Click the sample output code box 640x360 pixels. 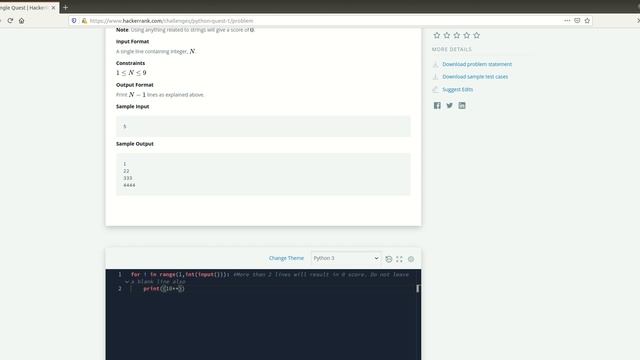(263, 174)
